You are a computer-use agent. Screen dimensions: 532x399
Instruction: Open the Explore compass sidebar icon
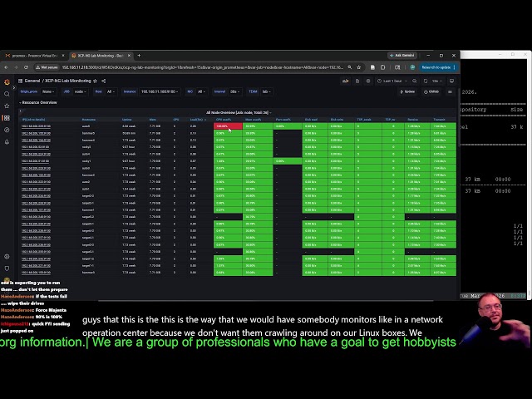7,130
